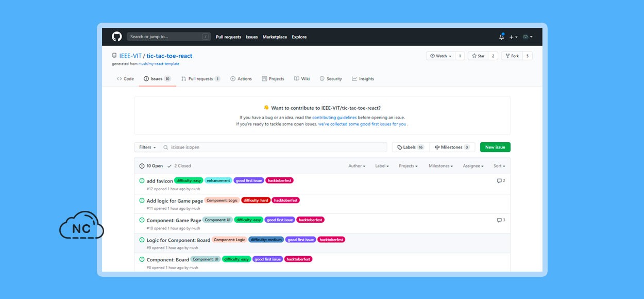The width and height of the screenshot is (644, 299).
Task: Open the repository Pull requests tab
Action: (x=200, y=79)
